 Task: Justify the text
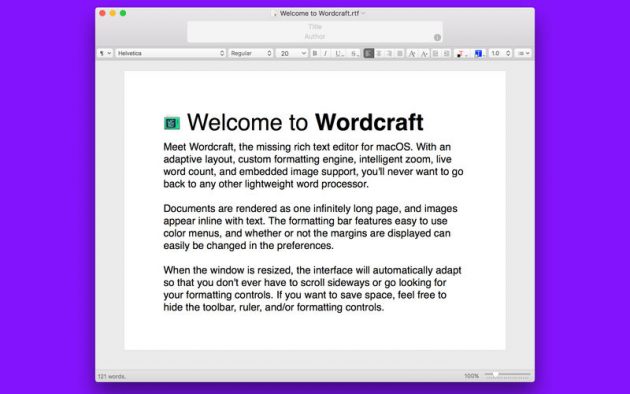coord(400,53)
